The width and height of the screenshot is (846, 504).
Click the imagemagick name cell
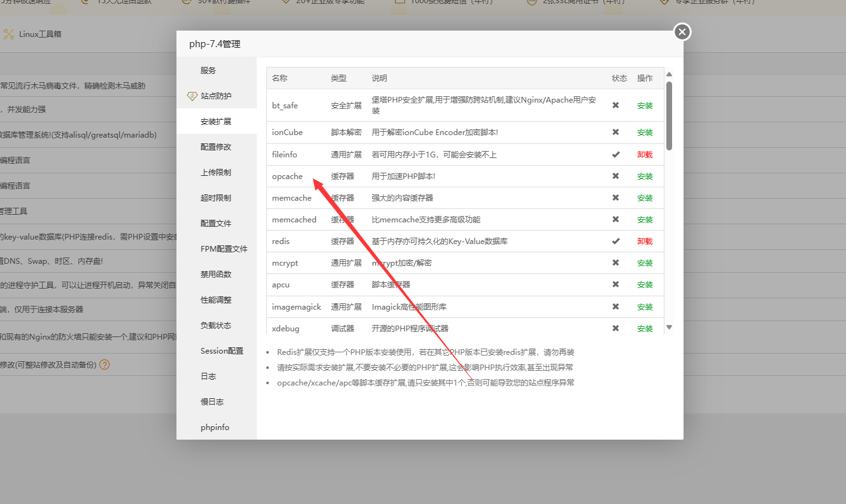click(296, 307)
